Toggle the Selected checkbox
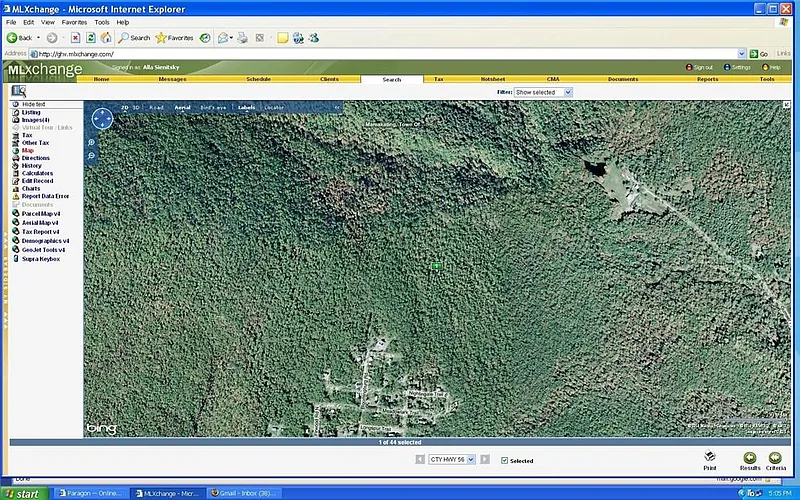Screen dimensions: 800x500 point(504,461)
